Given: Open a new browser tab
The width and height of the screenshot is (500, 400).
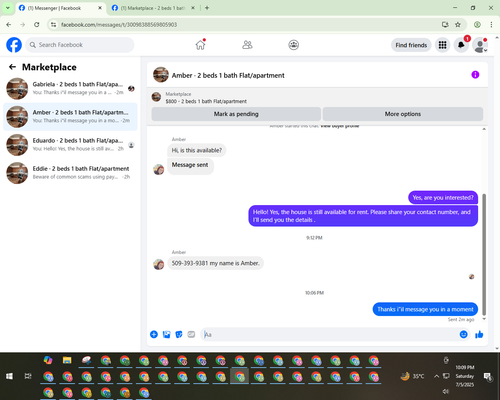Looking at the screenshot, I should click(x=207, y=8).
